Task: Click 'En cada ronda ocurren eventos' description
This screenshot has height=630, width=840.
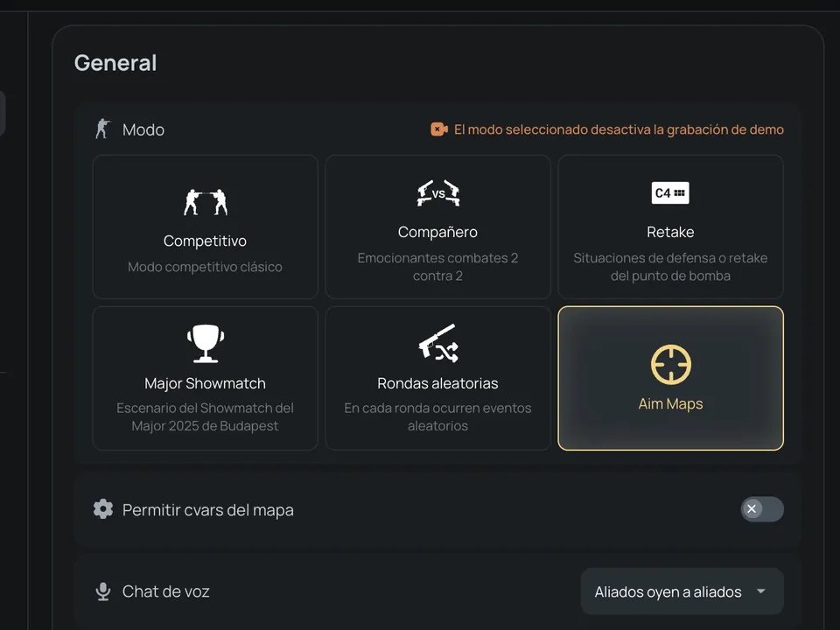Action: [437, 416]
